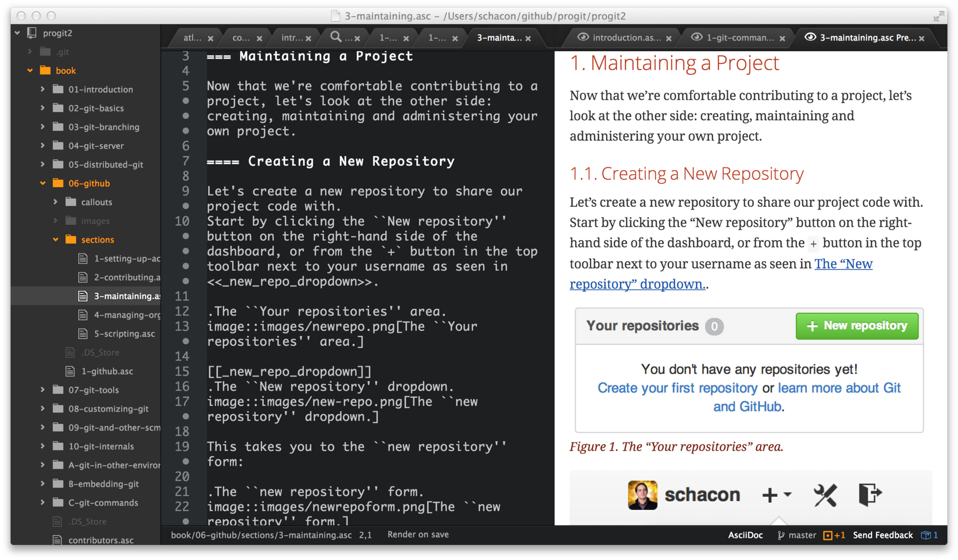This screenshot has width=958, height=560.
Task: Collapse the 06-github folder
Action: [x=43, y=183]
